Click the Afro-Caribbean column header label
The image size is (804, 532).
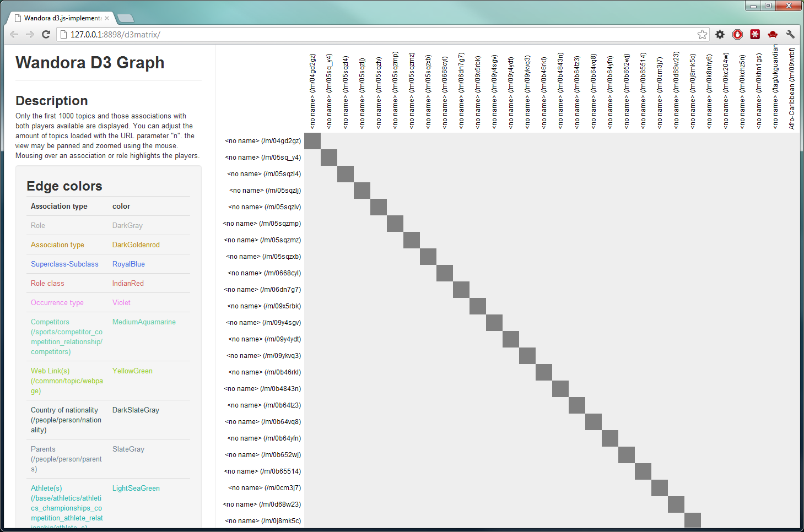(x=792, y=88)
